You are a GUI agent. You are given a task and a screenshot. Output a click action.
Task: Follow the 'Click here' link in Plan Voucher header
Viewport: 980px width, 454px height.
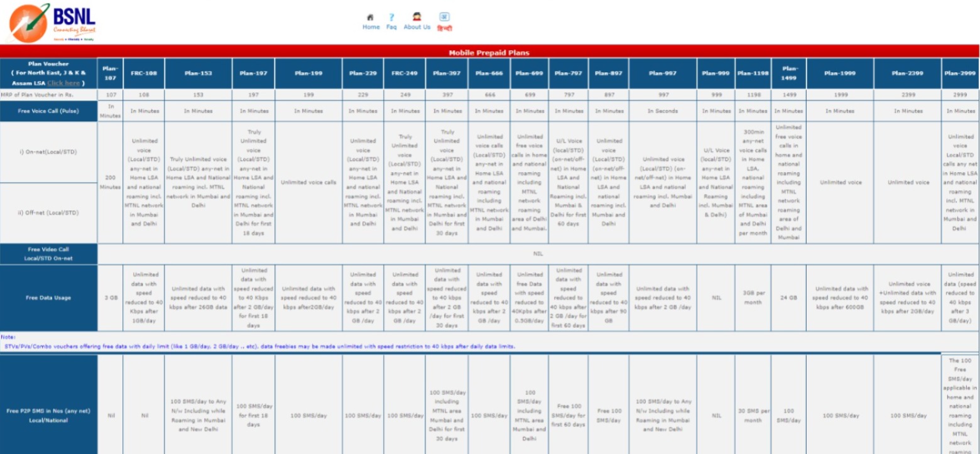(x=63, y=83)
